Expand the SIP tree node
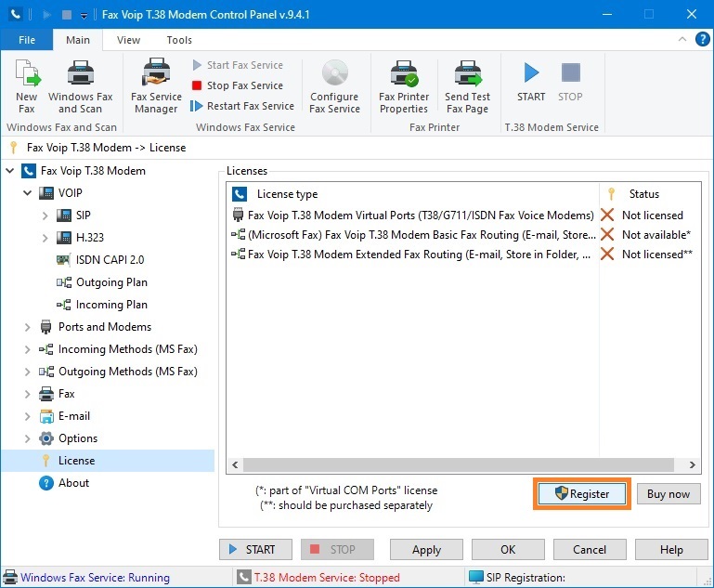This screenshot has height=588, width=714. (45, 216)
